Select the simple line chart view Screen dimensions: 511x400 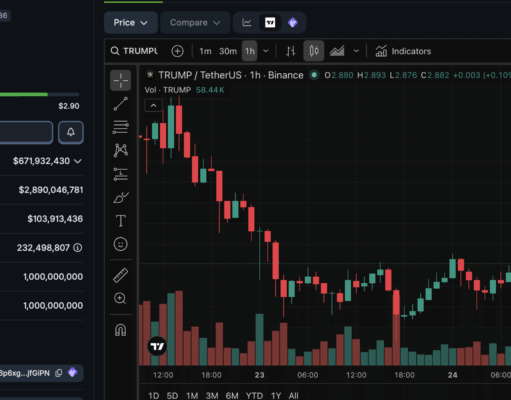pyautogui.click(x=247, y=23)
